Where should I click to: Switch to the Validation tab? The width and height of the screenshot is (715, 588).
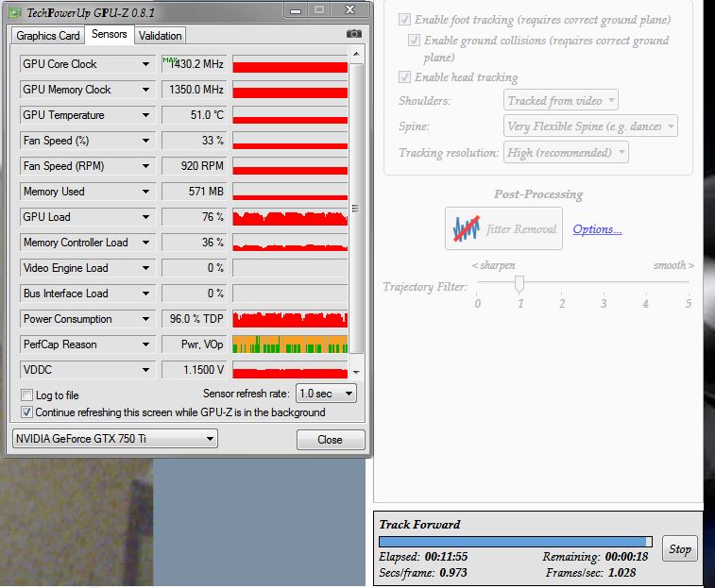[160, 36]
